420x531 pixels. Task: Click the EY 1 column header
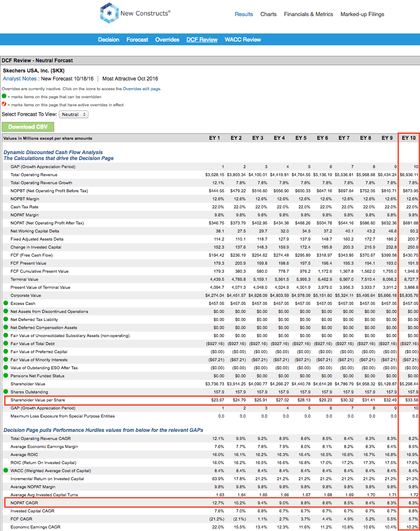pyautogui.click(x=214, y=138)
